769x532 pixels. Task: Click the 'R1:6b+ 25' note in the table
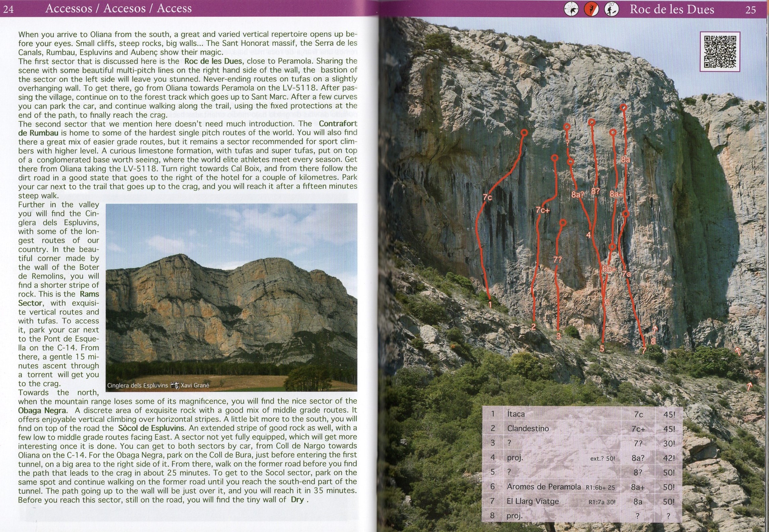(x=600, y=487)
